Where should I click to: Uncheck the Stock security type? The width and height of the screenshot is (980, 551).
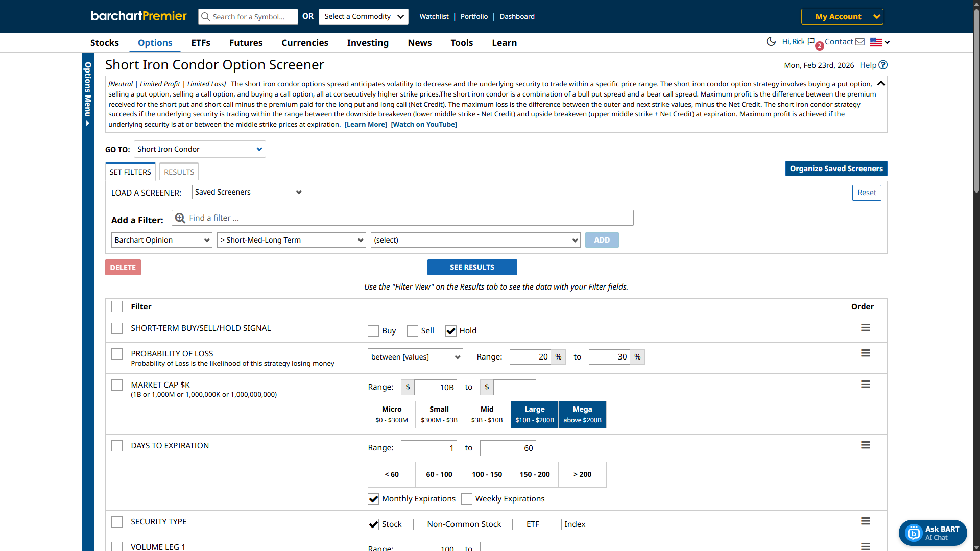373,524
